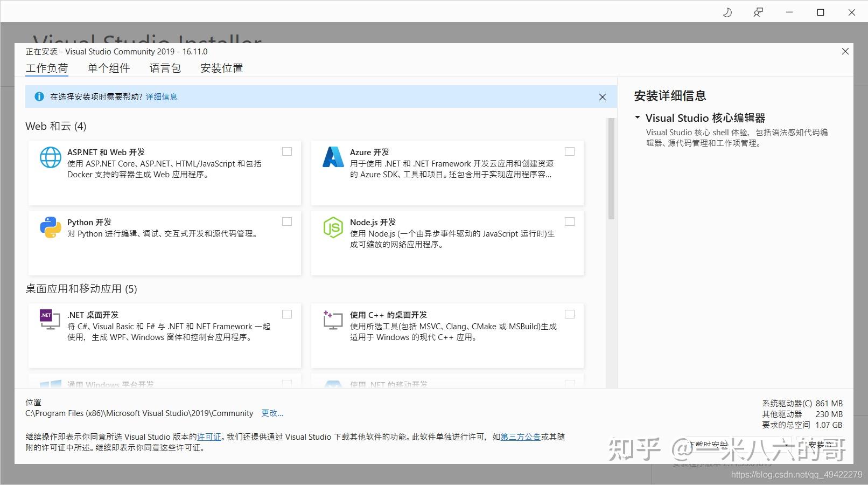
Task: Click the 使用 C++ 的桌面开发 icon
Action: [x=333, y=319]
